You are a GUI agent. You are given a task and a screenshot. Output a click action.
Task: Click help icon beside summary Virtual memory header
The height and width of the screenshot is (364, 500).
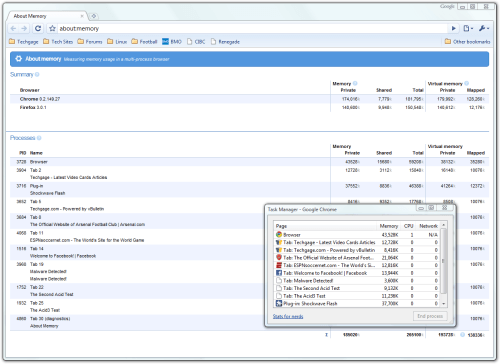[x=466, y=83]
